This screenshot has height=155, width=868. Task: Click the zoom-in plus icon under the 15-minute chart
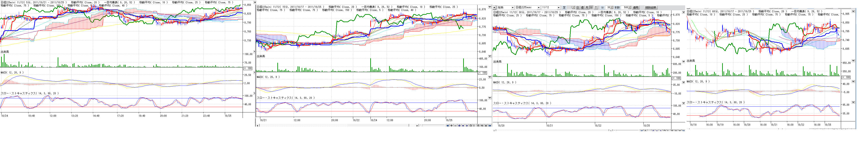tap(452, 126)
